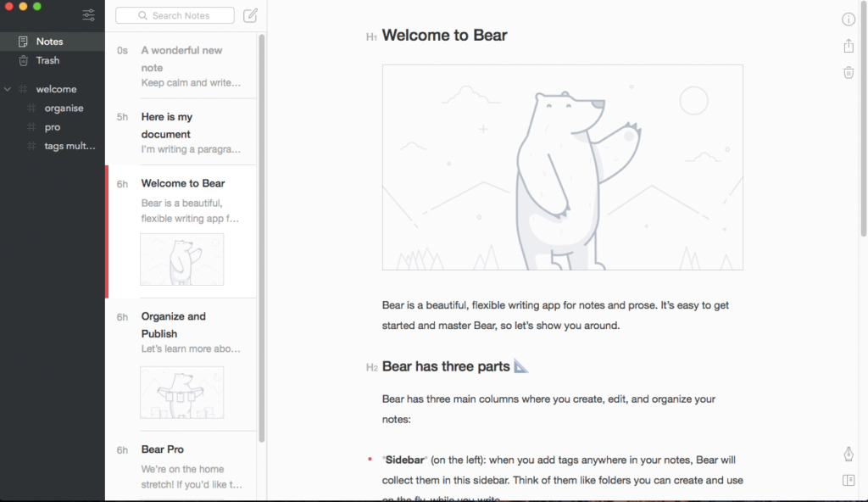Select the pro tag
868x502 pixels.
click(52, 127)
